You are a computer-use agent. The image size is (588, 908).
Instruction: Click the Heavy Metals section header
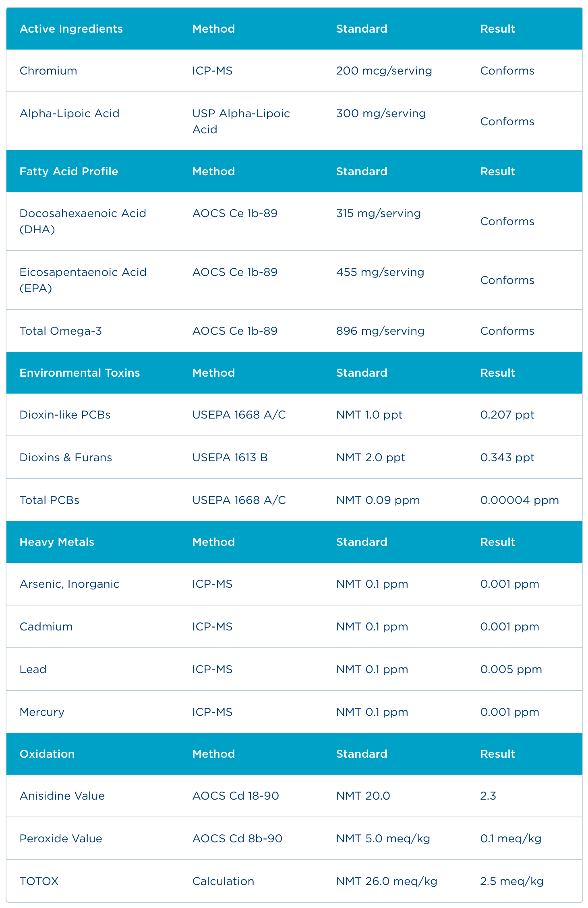(57, 542)
